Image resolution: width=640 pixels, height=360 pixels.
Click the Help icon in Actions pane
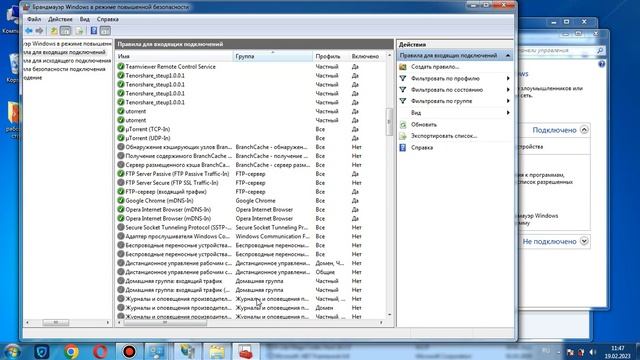(x=403, y=147)
